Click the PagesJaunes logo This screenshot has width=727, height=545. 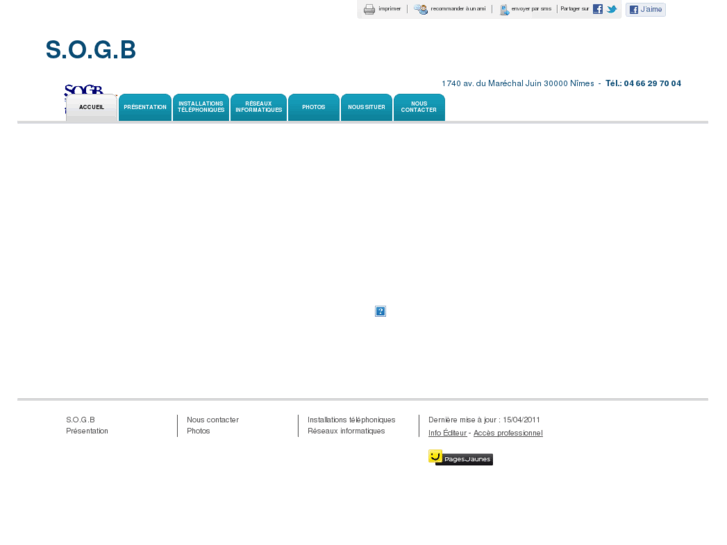[x=460, y=458]
